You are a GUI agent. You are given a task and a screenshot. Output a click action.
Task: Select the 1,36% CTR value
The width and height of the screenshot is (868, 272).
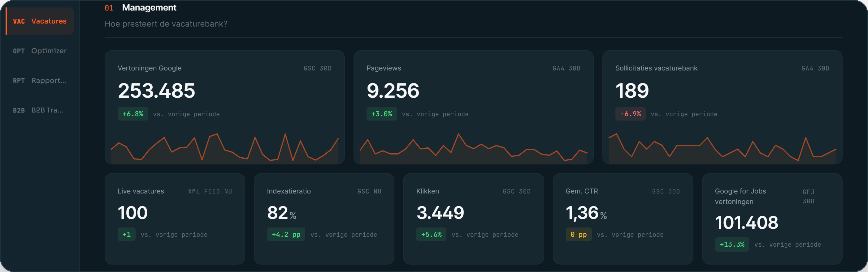586,213
